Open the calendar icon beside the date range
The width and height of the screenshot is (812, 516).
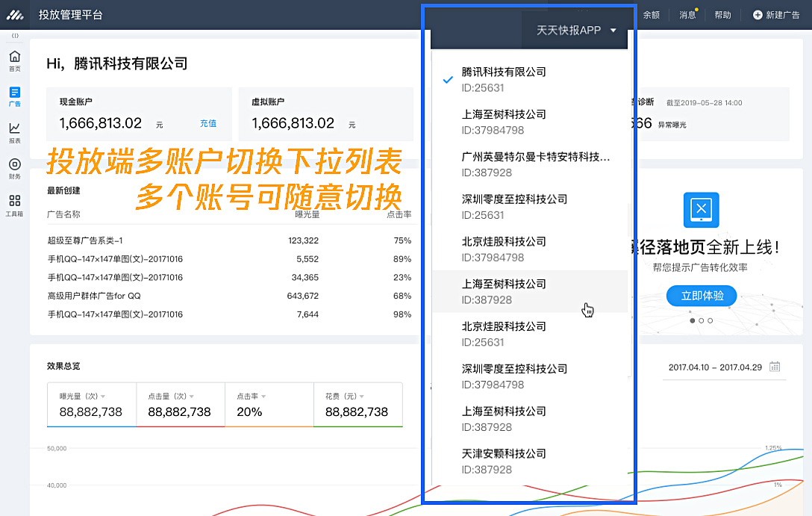point(774,367)
